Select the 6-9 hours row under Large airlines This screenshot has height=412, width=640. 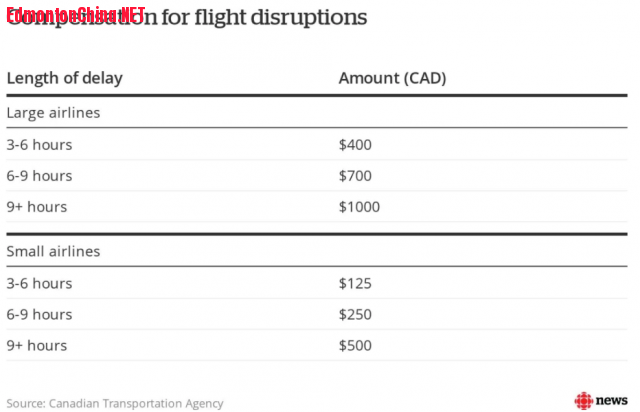(317, 176)
